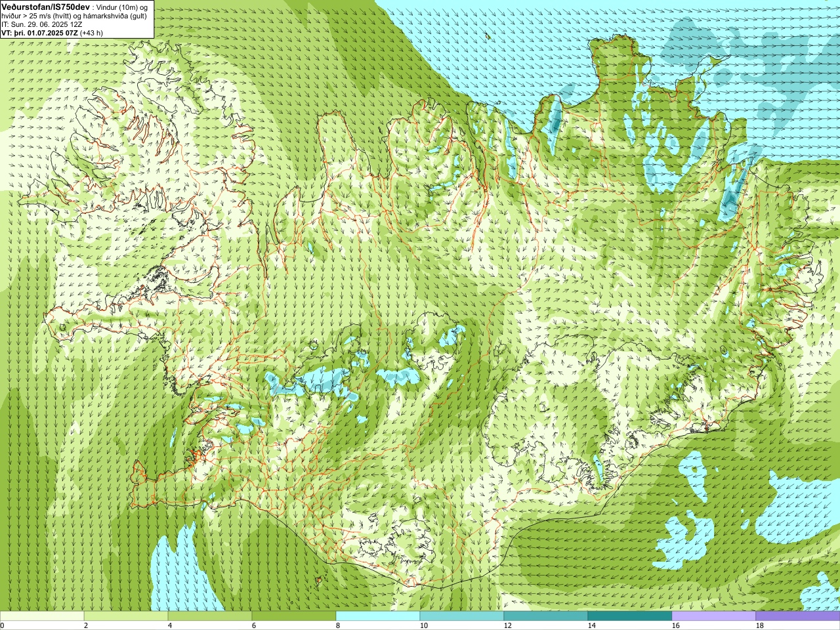Click the pale yellow 0–2 m/s legend swatch
The image size is (840, 630).
(x=42, y=616)
